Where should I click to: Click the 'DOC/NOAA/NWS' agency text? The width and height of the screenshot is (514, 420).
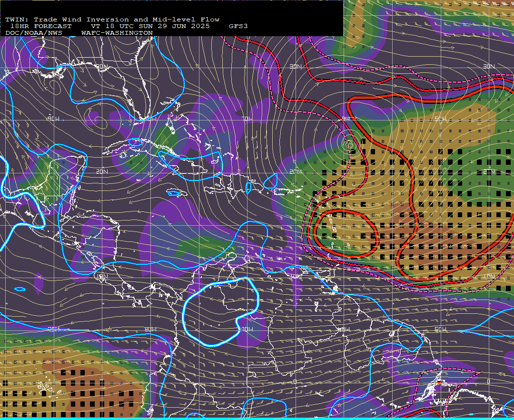[34, 33]
